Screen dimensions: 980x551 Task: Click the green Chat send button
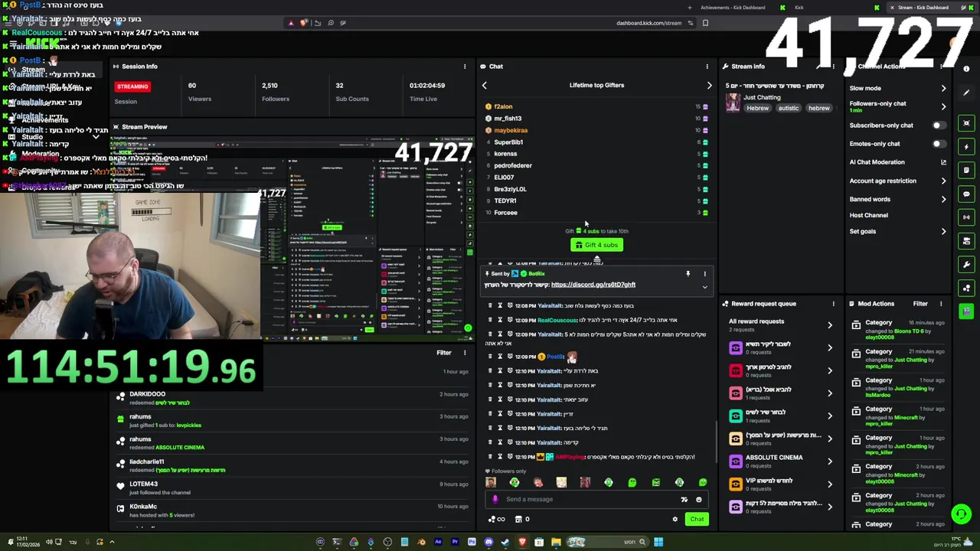(x=696, y=519)
